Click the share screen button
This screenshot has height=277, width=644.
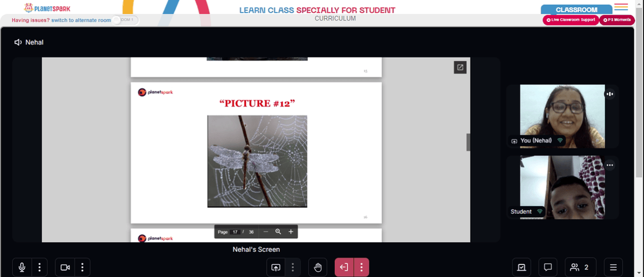click(276, 267)
